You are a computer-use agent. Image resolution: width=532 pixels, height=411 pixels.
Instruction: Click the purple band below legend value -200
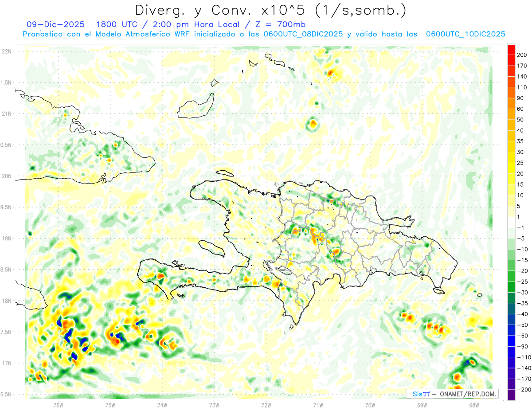[x=512, y=395]
